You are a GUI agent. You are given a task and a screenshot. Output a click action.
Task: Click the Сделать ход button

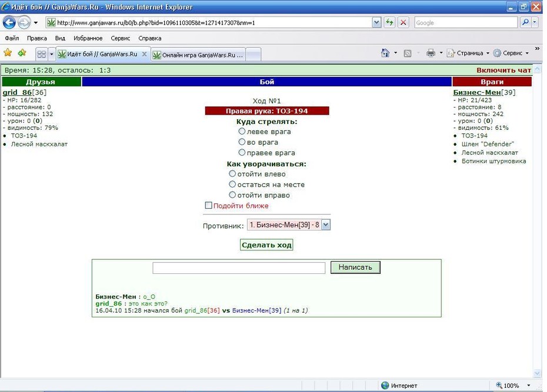pos(266,245)
